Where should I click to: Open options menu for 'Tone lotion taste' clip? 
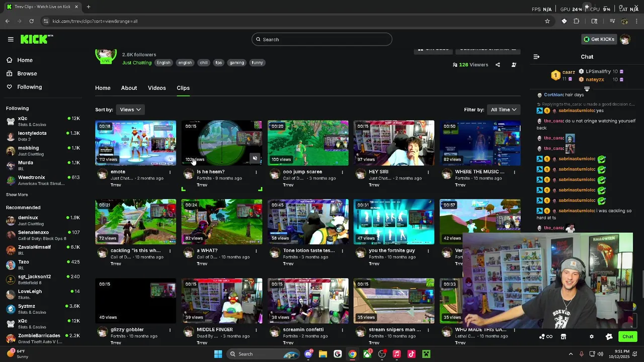[x=342, y=250]
